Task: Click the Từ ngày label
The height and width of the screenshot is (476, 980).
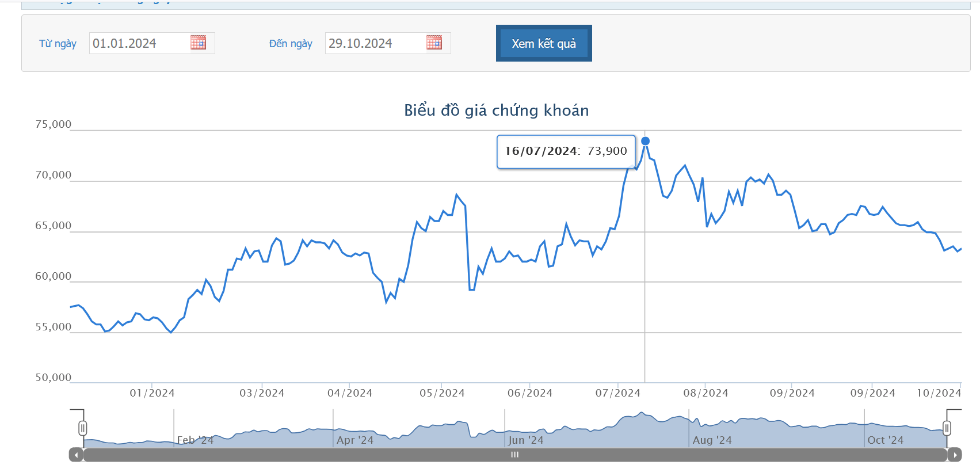Action: click(58, 44)
